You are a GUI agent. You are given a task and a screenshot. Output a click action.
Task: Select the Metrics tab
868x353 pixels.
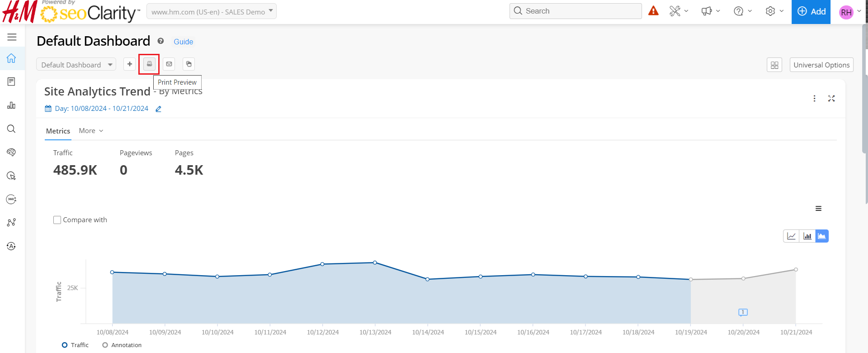(x=58, y=131)
